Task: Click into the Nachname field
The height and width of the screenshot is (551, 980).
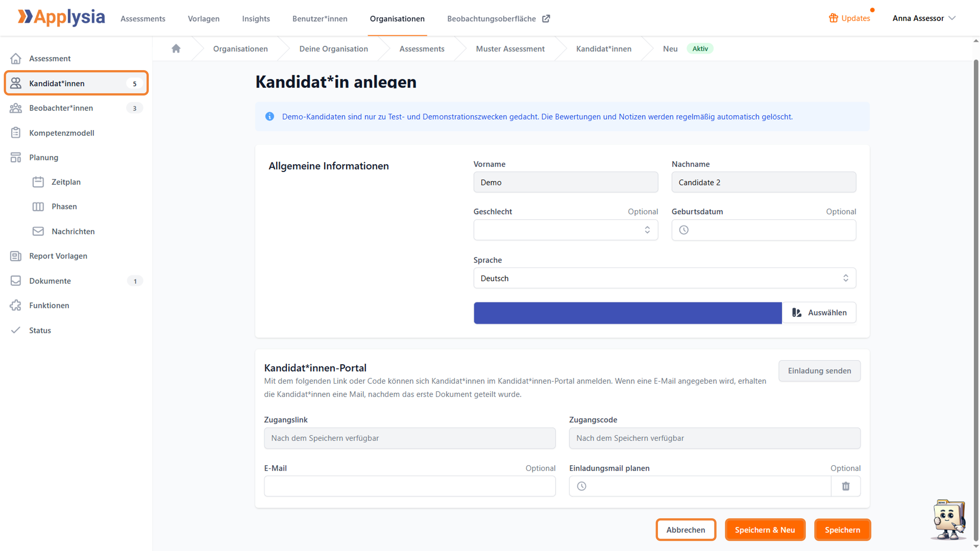Action: pyautogui.click(x=764, y=182)
